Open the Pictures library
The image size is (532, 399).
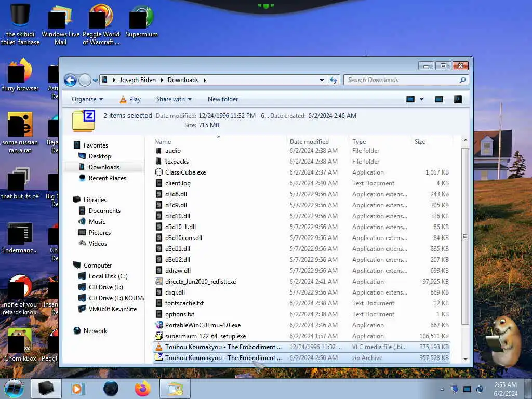pos(99,232)
